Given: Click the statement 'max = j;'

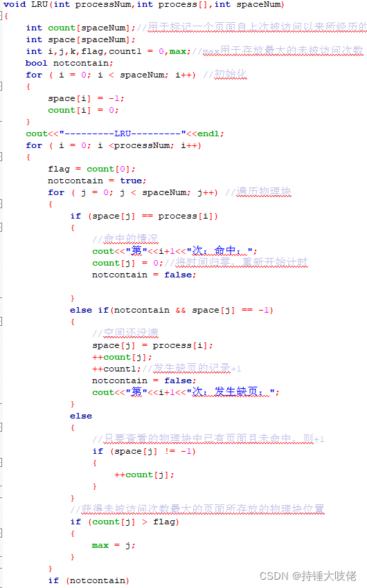Looking at the screenshot, I should tap(114, 545).
